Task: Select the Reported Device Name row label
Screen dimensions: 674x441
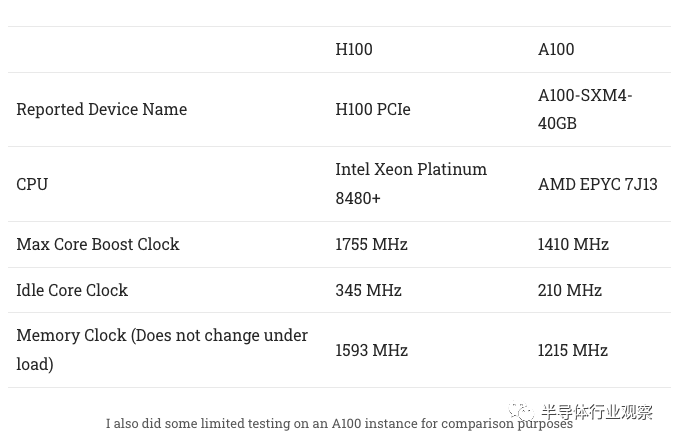Action: (101, 109)
